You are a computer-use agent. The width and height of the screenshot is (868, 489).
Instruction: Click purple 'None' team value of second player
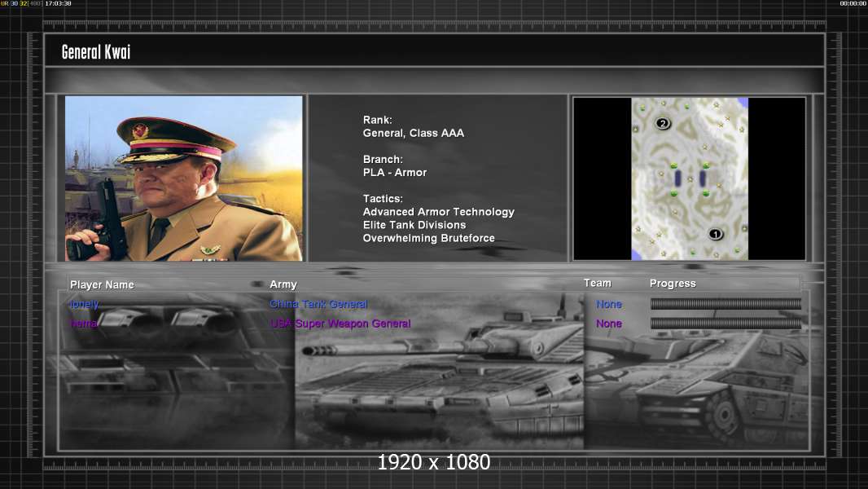click(x=609, y=324)
